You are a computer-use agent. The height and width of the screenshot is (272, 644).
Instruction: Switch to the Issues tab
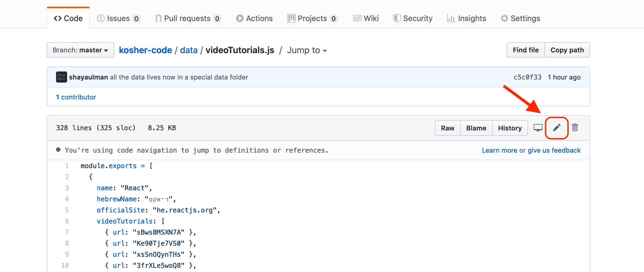tap(119, 18)
